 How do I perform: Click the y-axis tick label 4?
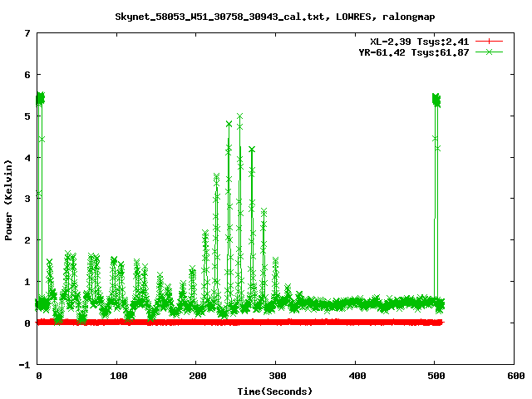click(x=27, y=158)
